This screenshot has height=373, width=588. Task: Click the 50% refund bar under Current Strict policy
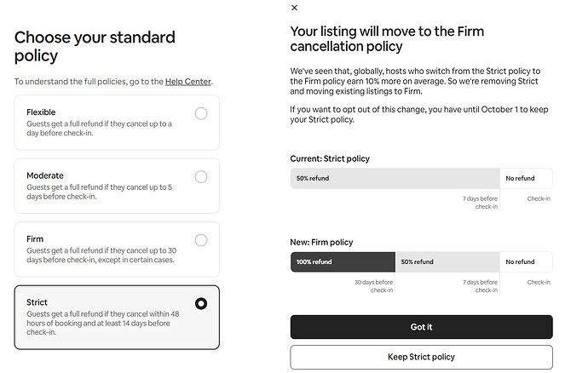point(395,178)
